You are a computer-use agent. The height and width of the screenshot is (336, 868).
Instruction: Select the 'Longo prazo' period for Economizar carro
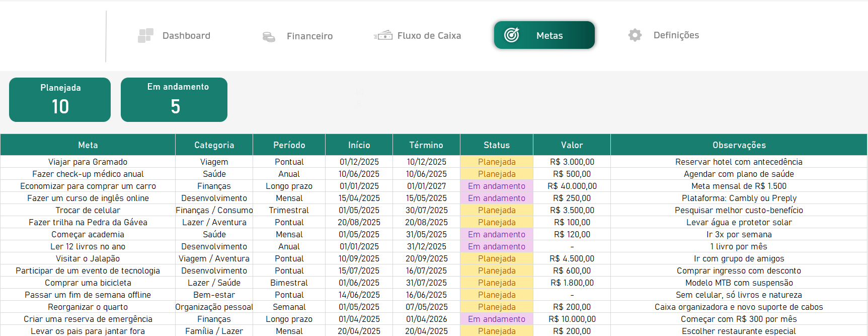coord(289,186)
